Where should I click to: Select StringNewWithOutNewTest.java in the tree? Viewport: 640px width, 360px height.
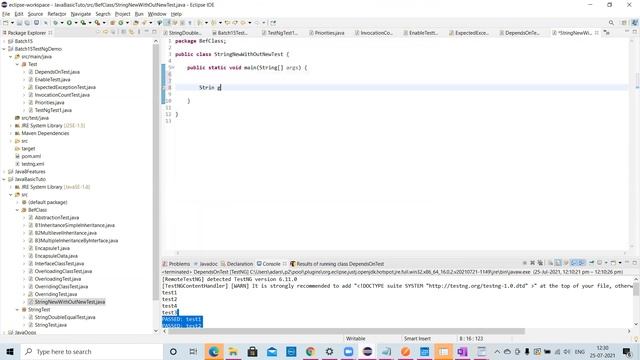point(69,302)
